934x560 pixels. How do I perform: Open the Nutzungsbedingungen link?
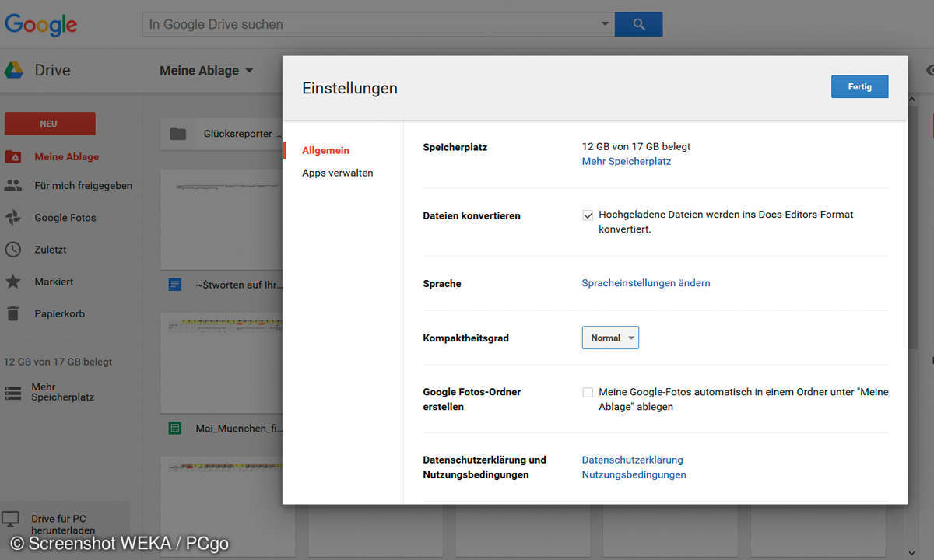coord(634,474)
